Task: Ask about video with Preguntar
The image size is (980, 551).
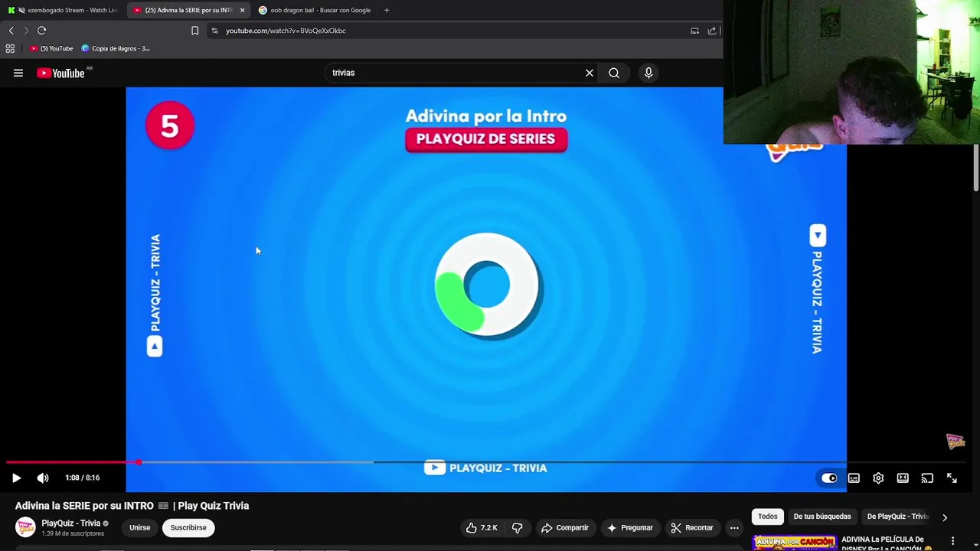Action: pyautogui.click(x=630, y=527)
